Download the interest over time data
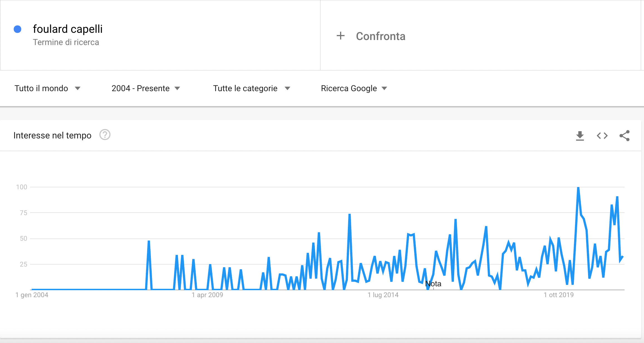This screenshot has width=644, height=343. 580,136
